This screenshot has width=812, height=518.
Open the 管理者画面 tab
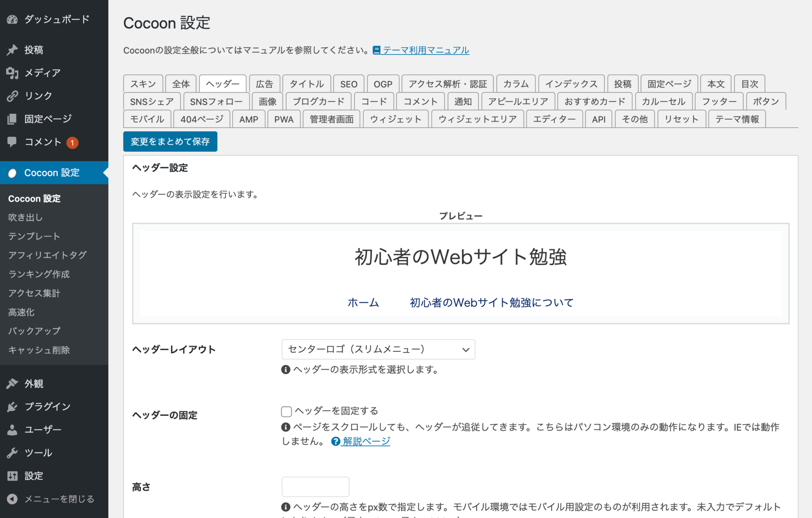pos(332,119)
